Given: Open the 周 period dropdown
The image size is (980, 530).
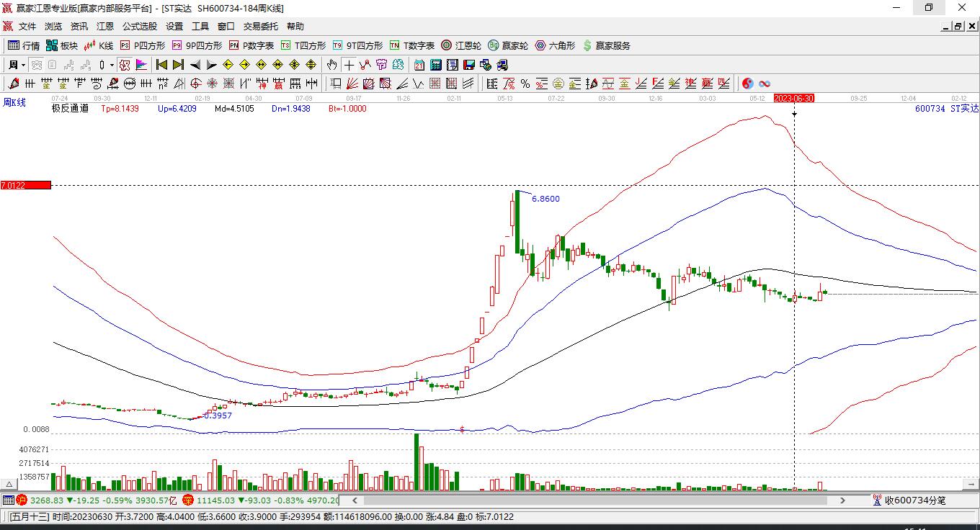Looking at the screenshot, I should [x=17, y=65].
